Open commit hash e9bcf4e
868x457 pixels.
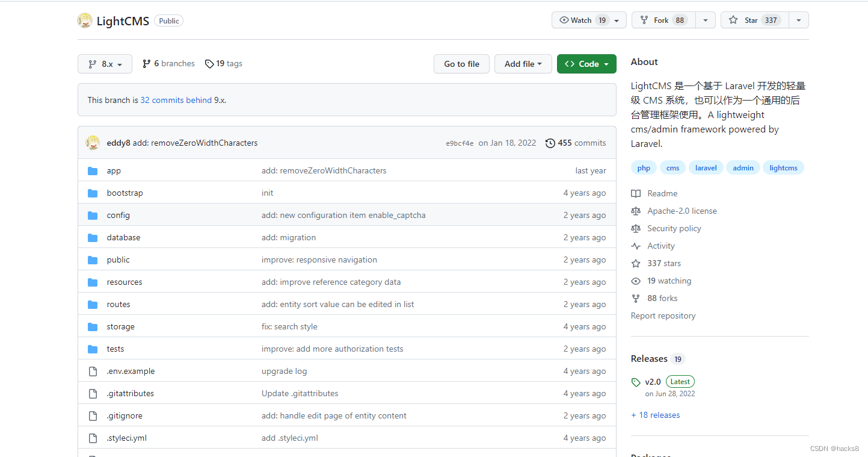460,143
